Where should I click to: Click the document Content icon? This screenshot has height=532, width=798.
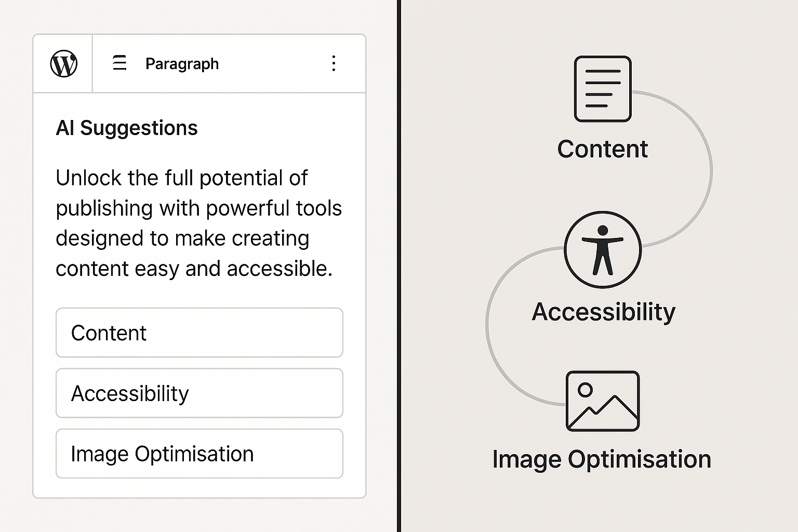click(x=603, y=89)
